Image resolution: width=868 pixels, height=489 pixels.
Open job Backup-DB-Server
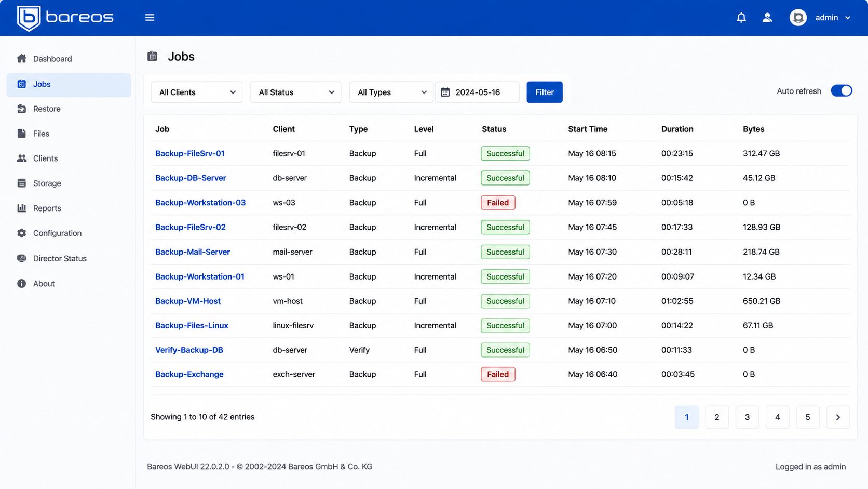click(x=191, y=178)
